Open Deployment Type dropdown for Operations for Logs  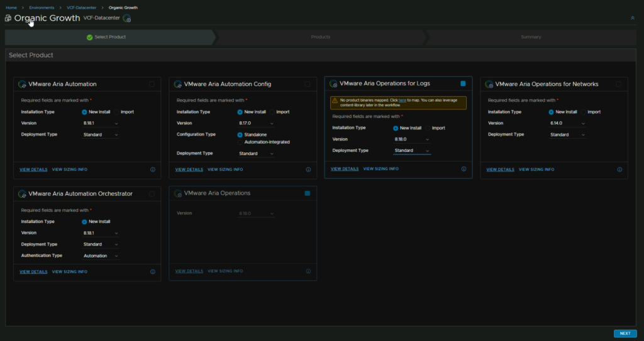coord(412,151)
